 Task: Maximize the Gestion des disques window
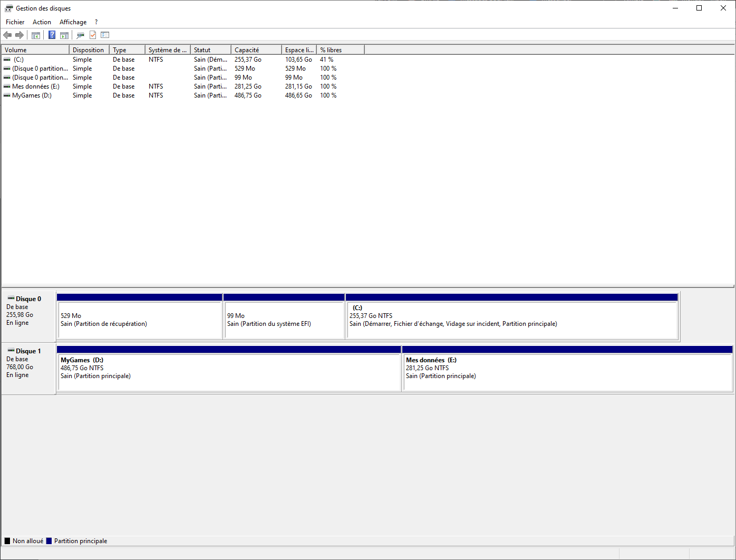(699, 8)
